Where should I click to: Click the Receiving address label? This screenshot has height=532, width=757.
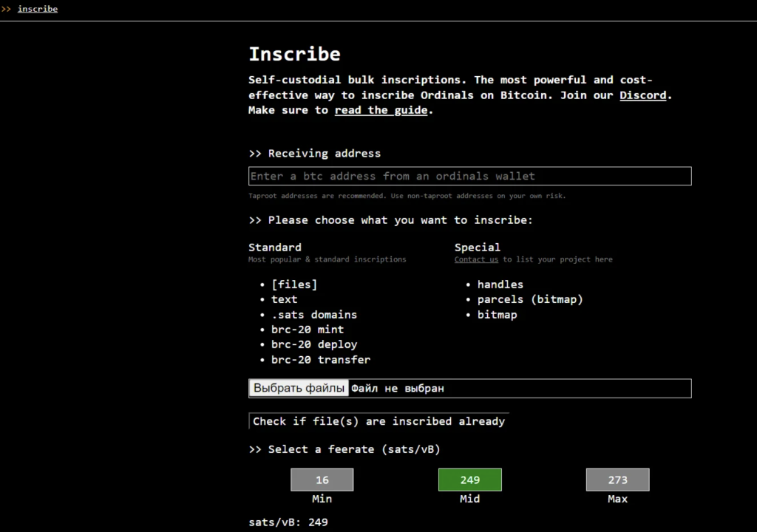[325, 154]
